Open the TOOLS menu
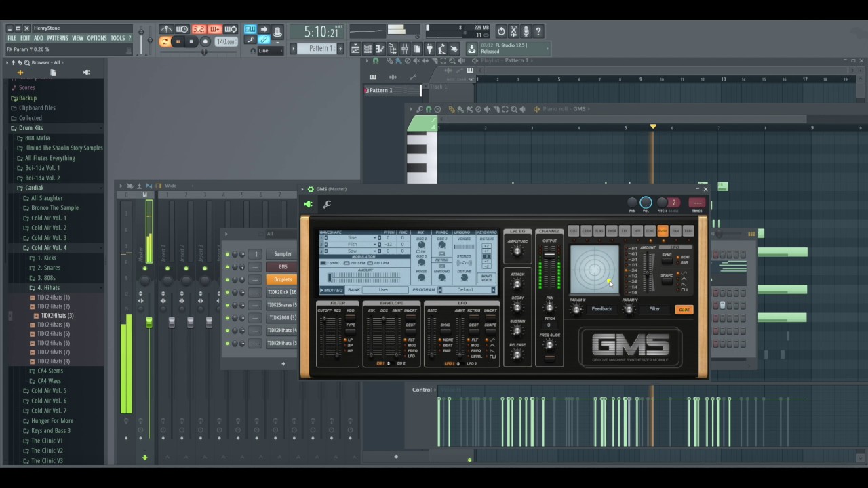Image resolution: width=868 pixels, height=488 pixels. (x=118, y=39)
